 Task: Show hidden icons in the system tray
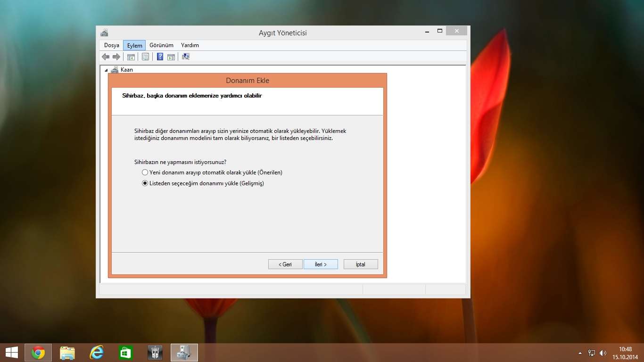(x=580, y=353)
